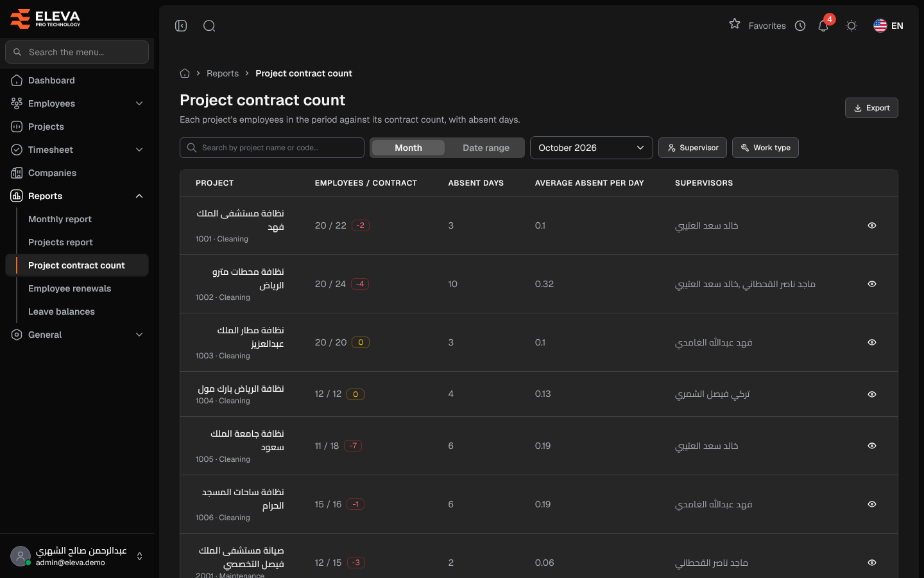Click the user avatar in sidebar footer

21,556
